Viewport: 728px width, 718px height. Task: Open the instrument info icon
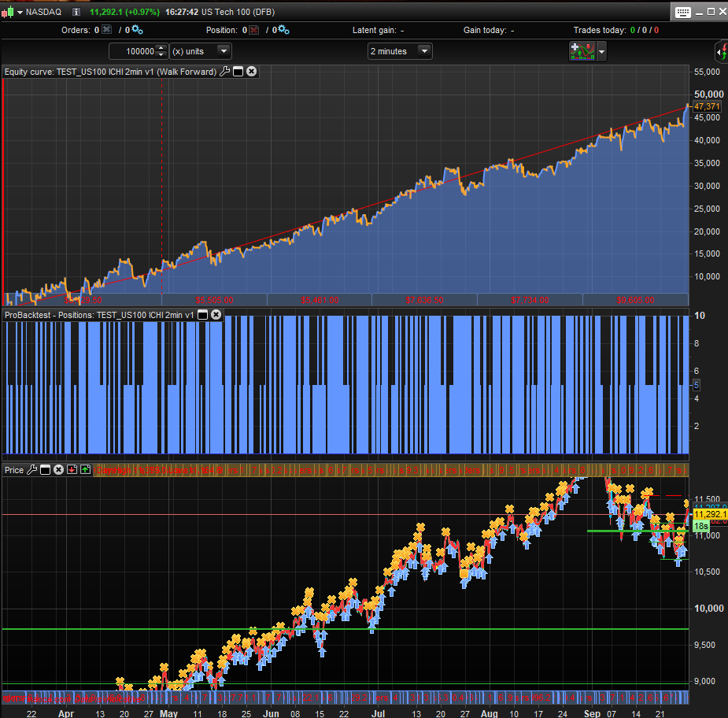click(x=76, y=12)
